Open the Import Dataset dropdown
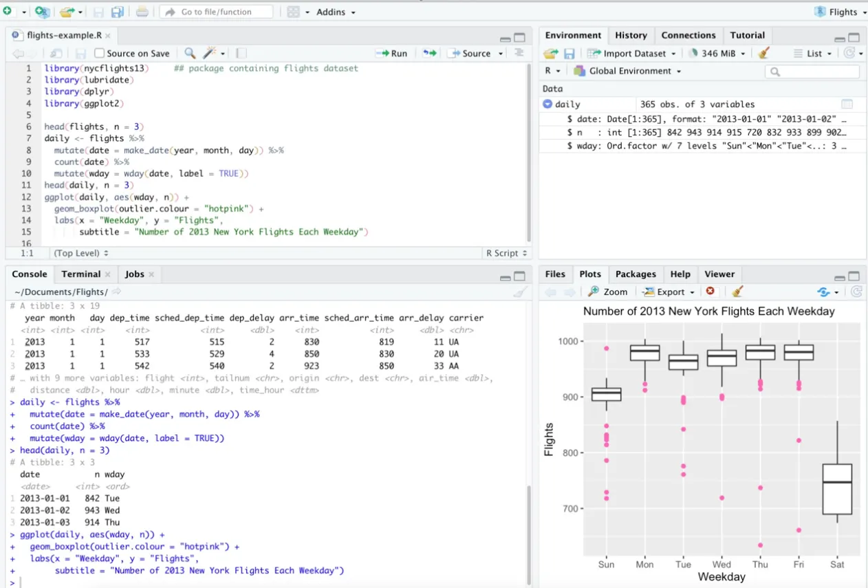 pos(631,53)
